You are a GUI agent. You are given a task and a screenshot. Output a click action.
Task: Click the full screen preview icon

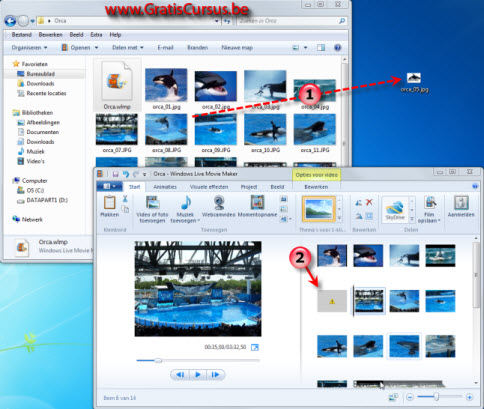point(255,347)
